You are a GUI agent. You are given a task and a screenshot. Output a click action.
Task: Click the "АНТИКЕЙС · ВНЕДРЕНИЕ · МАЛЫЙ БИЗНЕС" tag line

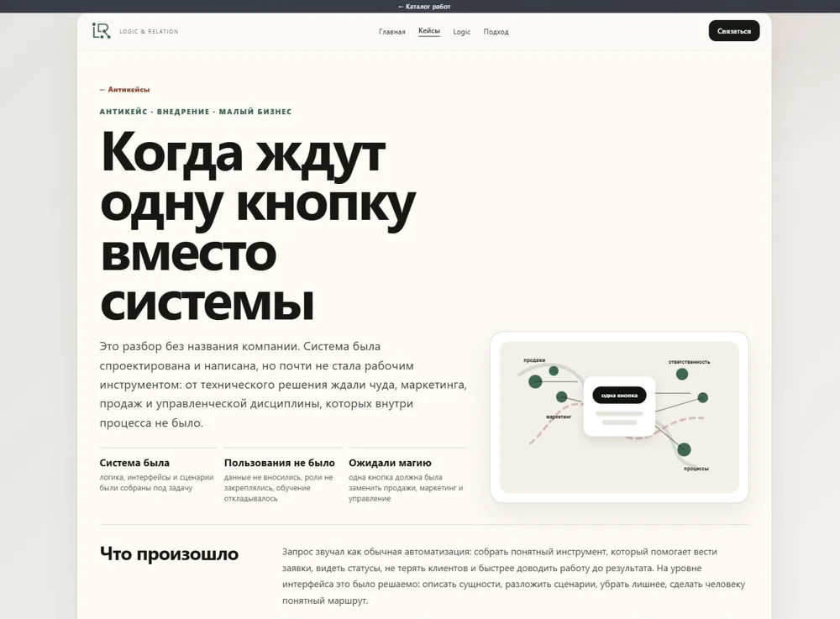pos(196,112)
